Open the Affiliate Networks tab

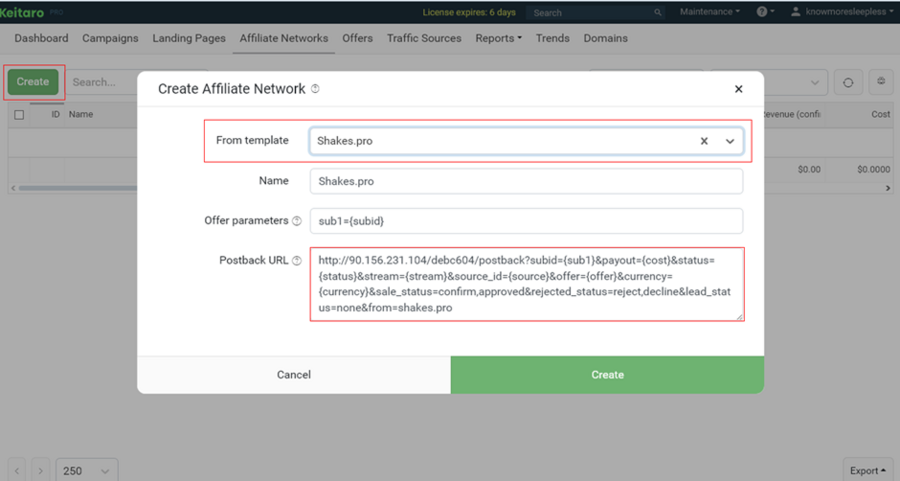[x=284, y=38]
